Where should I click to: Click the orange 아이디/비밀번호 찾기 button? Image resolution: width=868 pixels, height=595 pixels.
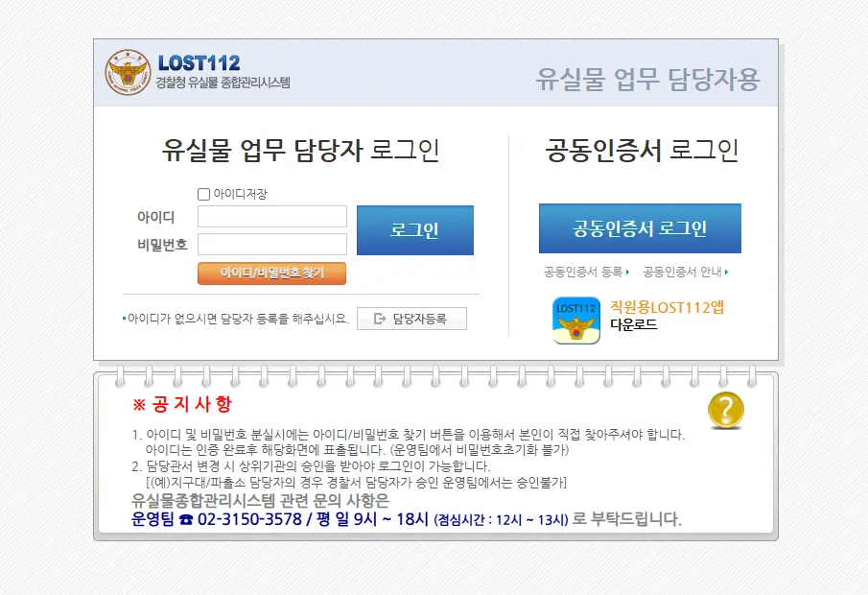[271, 274]
